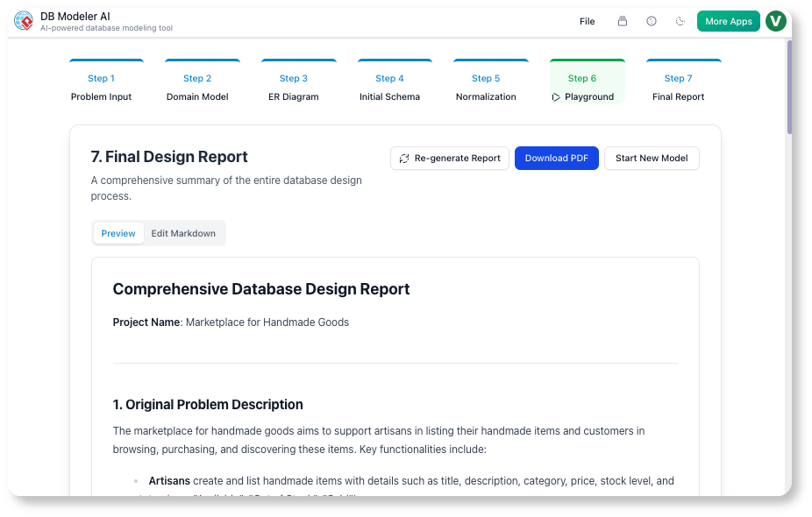Switch to the Edit Markdown view
The height and width of the screenshot is (517, 812).
point(183,233)
